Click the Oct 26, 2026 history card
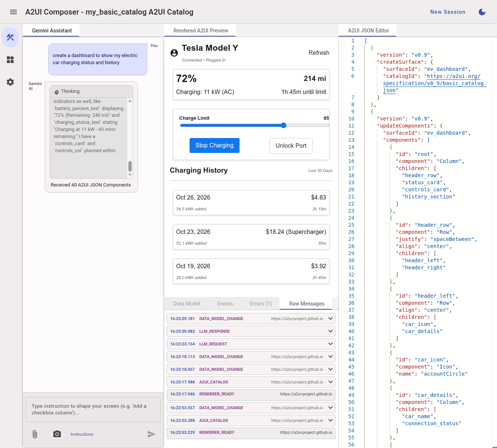This screenshot has height=448, width=497. click(251, 203)
